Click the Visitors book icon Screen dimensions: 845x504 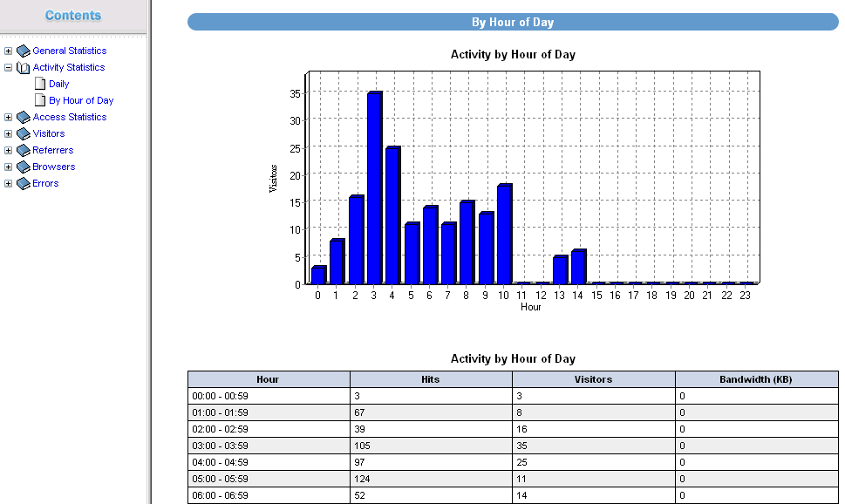(24, 134)
